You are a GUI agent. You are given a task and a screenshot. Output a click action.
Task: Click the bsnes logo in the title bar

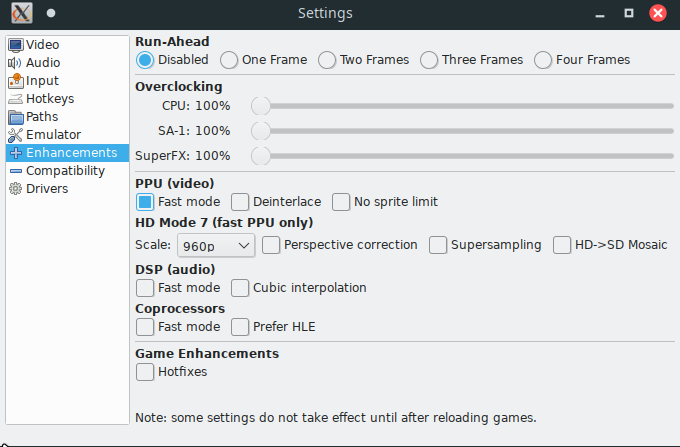(x=22, y=13)
